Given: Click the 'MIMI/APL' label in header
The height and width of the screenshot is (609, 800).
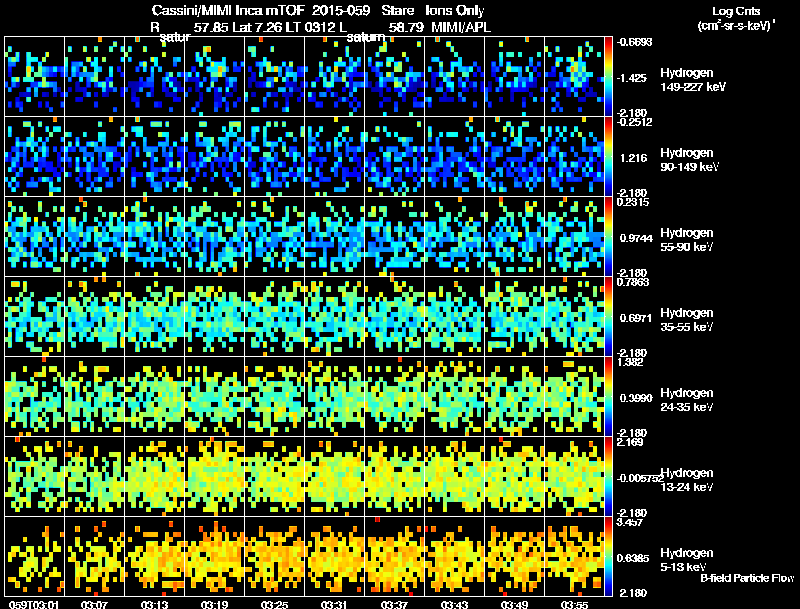Looking at the screenshot, I should pos(461,28).
